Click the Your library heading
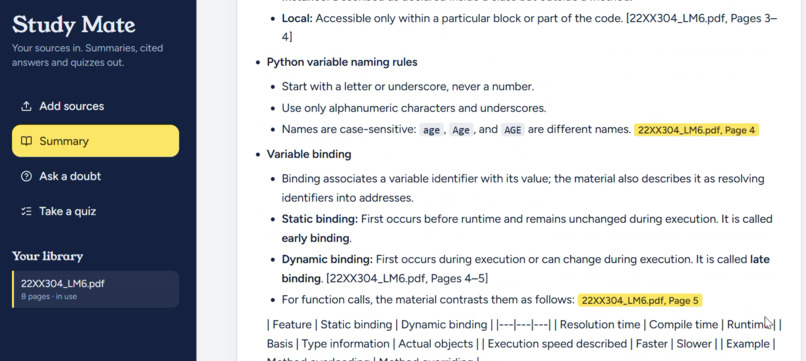The image size is (806, 361). click(47, 256)
